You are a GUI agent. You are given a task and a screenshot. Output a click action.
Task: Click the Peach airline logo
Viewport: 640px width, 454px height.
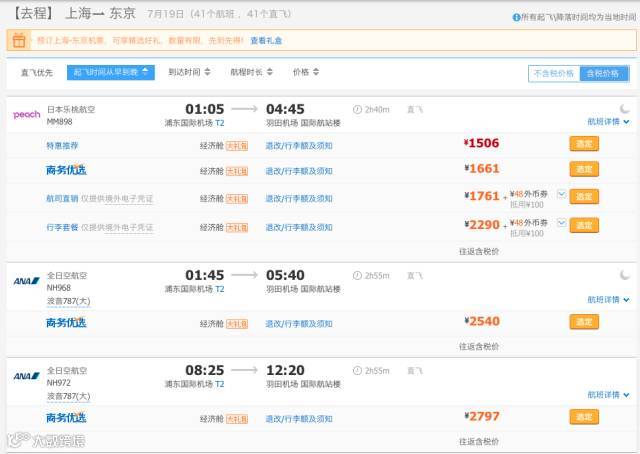(x=27, y=115)
